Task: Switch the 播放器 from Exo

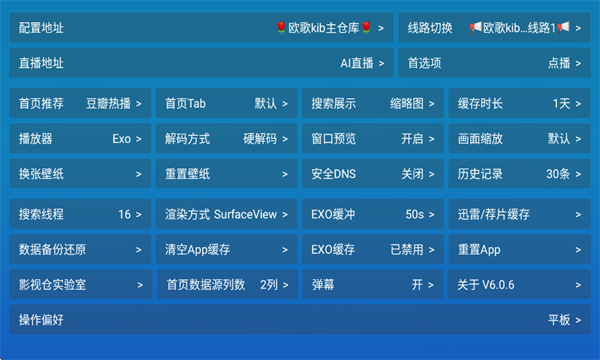Action: coord(80,138)
